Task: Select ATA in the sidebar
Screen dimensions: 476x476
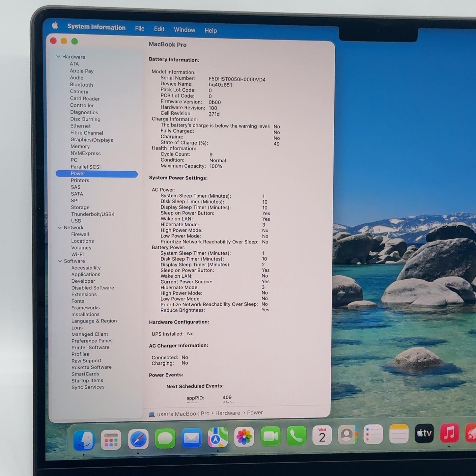Action: pyautogui.click(x=74, y=64)
